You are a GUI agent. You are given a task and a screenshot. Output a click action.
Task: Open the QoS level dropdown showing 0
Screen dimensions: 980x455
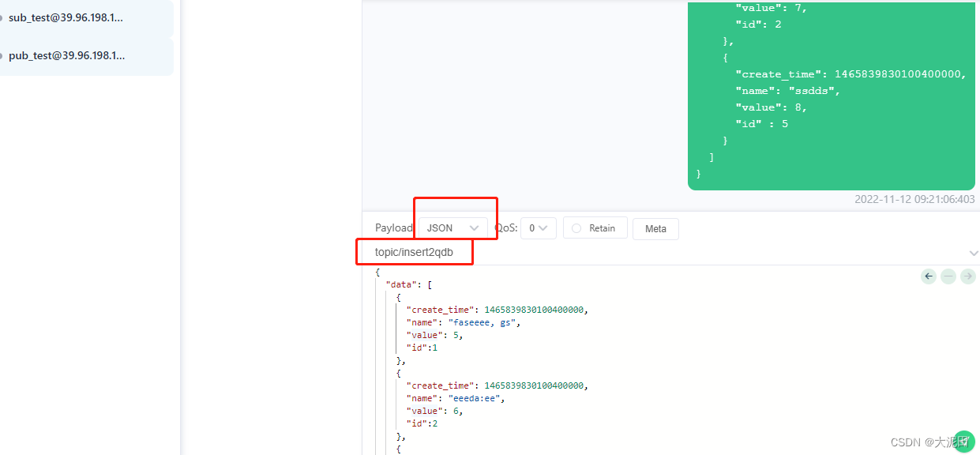pos(539,227)
